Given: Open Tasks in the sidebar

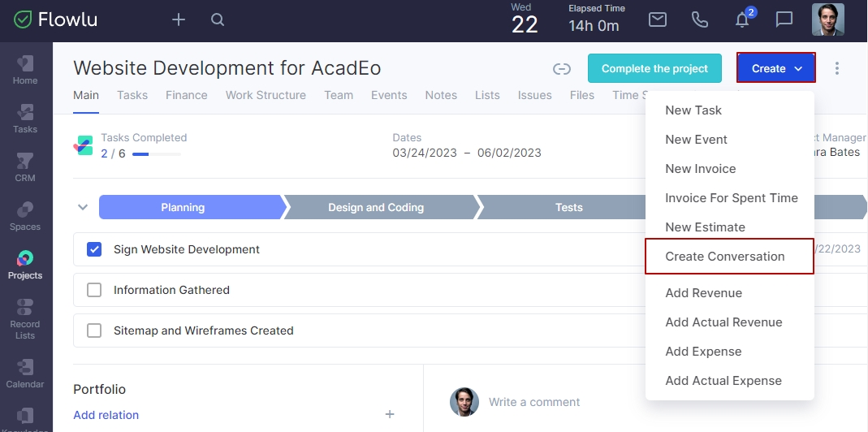Looking at the screenshot, I should pyautogui.click(x=25, y=119).
